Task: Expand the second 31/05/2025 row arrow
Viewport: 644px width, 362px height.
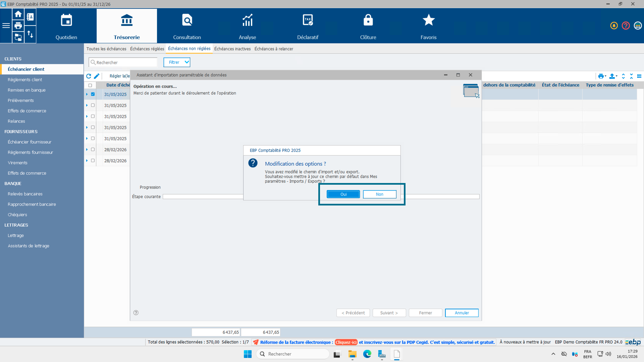Action: pyautogui.click(x=87, y=105)
